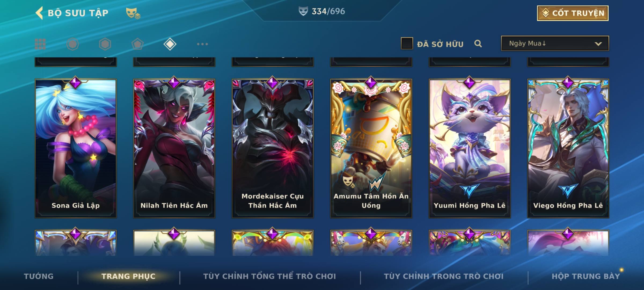Image resolution: width=644 pixels, height=290 pixels.
Task: Open the three-dots more filters menu
Action: click(202, 44)
